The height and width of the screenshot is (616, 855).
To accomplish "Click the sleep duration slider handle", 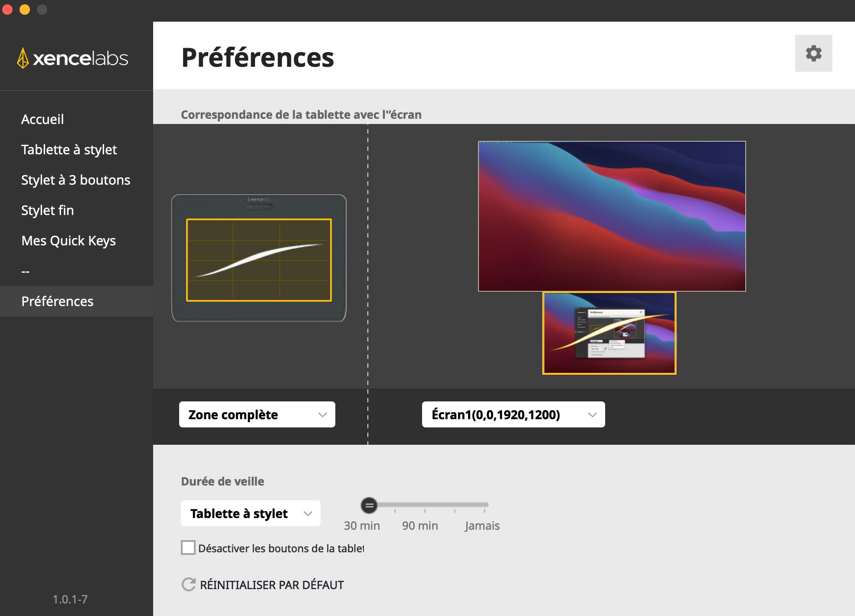I will click(369, 505).
